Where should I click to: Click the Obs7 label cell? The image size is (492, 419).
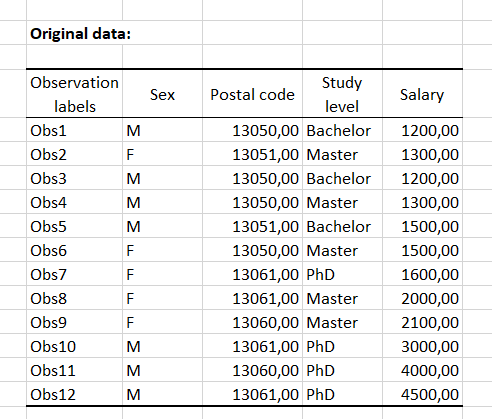pos(75,274)
